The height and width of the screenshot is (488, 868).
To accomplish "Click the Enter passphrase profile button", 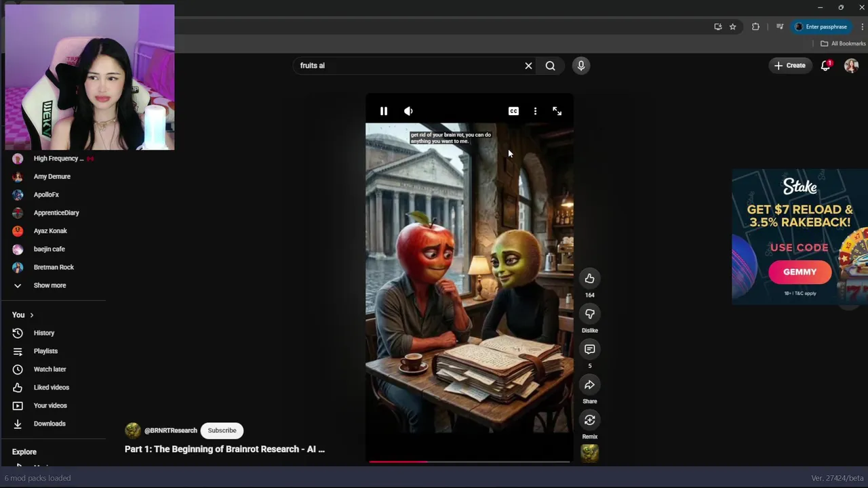I will click(x=821, y=27).
